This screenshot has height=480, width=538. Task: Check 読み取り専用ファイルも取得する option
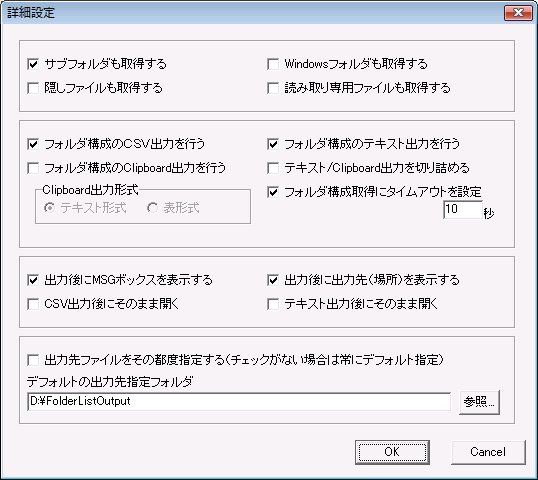(x=273, y=88)
